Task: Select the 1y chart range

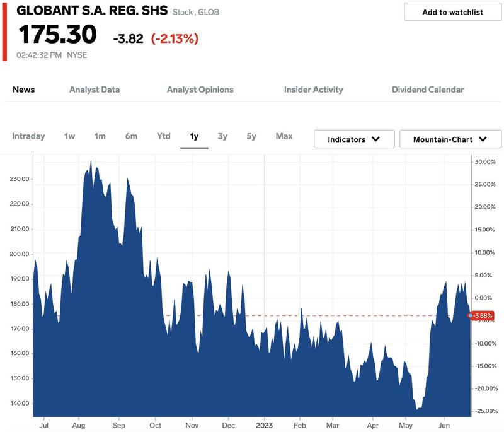Action: coord(194,136)
